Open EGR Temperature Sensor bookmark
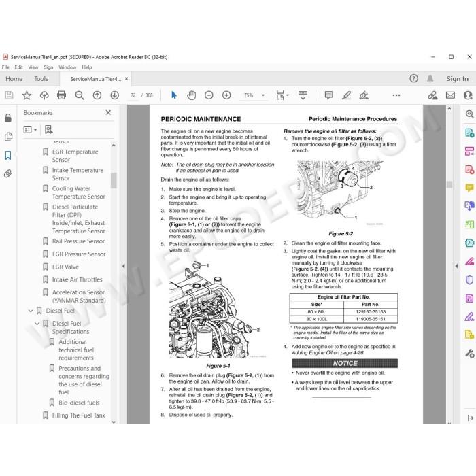 coord(75,156)
